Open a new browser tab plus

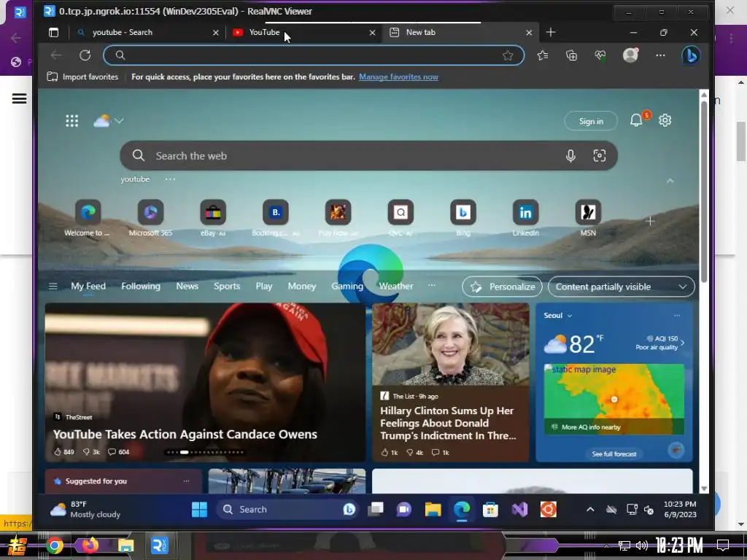pos(551,32)
